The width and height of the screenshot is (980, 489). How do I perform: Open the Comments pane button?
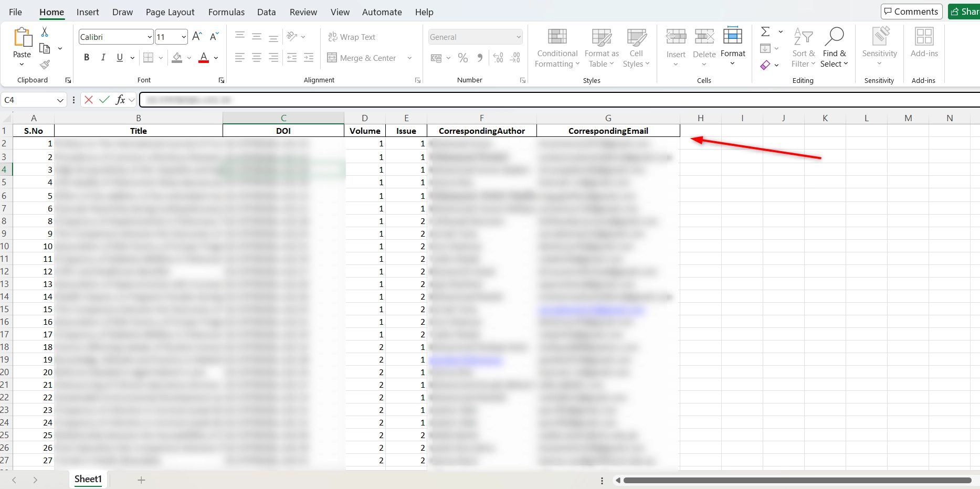tap(911, 12)
